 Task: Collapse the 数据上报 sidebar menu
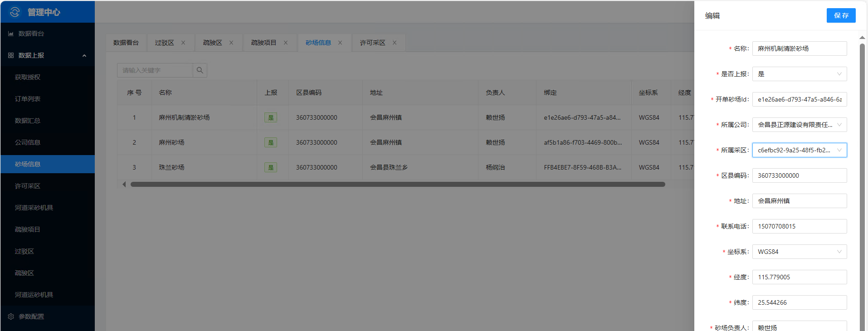(x=84, y=55)
